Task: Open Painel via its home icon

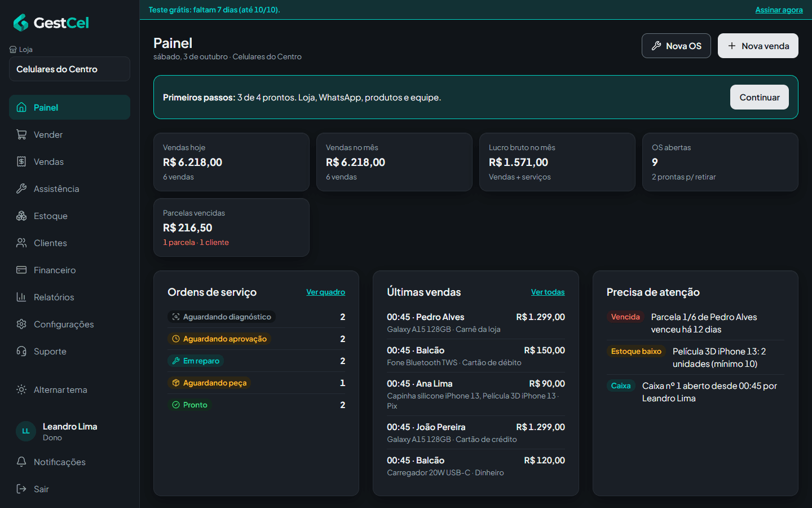Action: pyautogui.click(x=21, y=107)
